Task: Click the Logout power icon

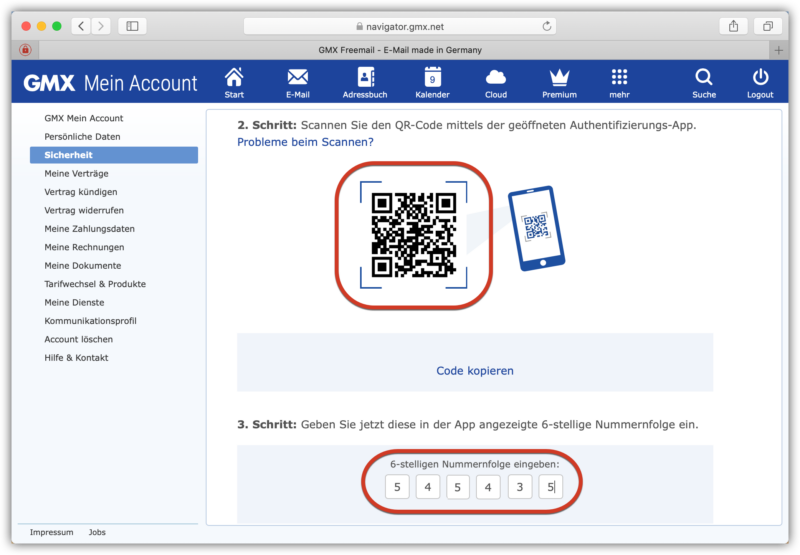Action: pyautogui.click(x=760, y=78)
